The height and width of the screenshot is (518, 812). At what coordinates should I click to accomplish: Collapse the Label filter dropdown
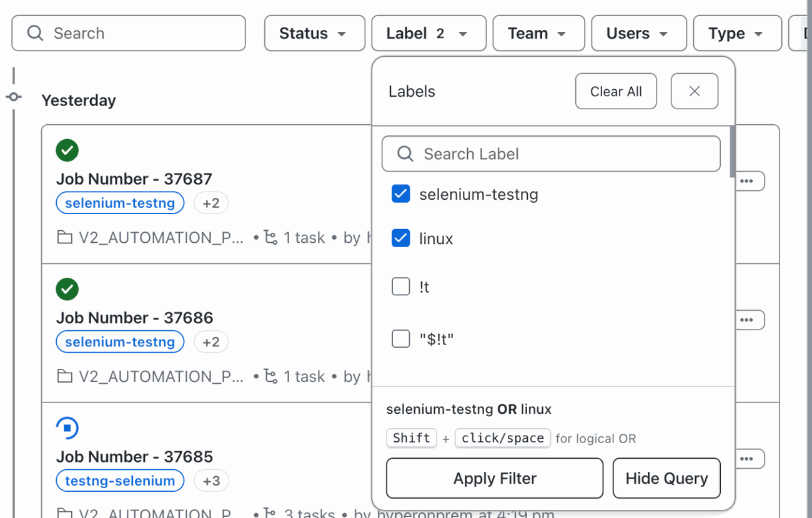pyautogui.click(x=429, y=33)
